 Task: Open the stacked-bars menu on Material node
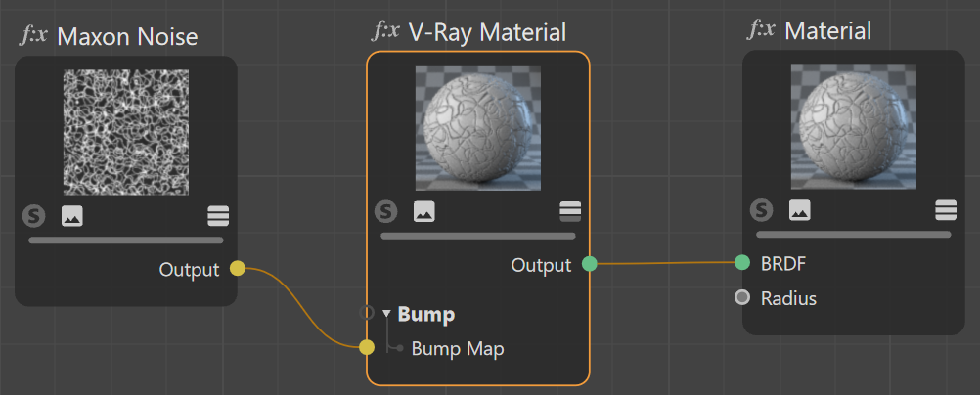coord(946,210)
